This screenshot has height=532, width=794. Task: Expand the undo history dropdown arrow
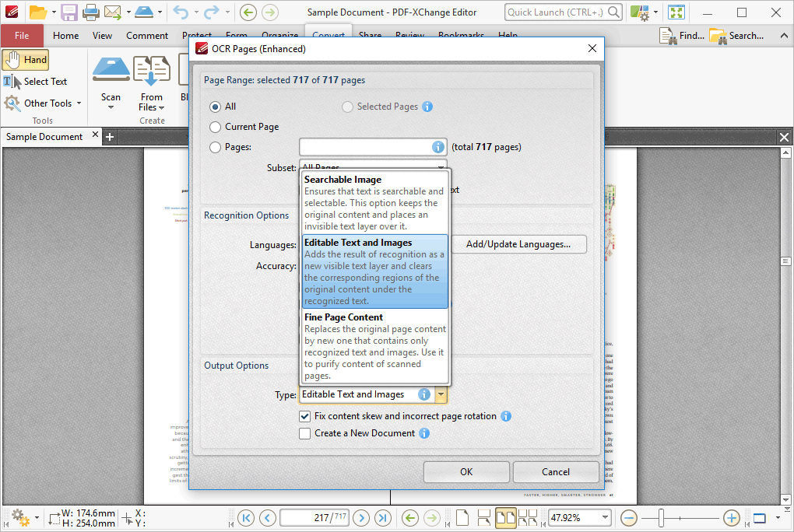[195, 12]
